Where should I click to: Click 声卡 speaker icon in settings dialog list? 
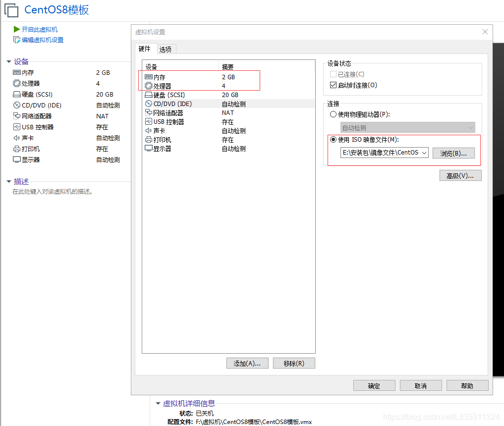click(149, 131)
